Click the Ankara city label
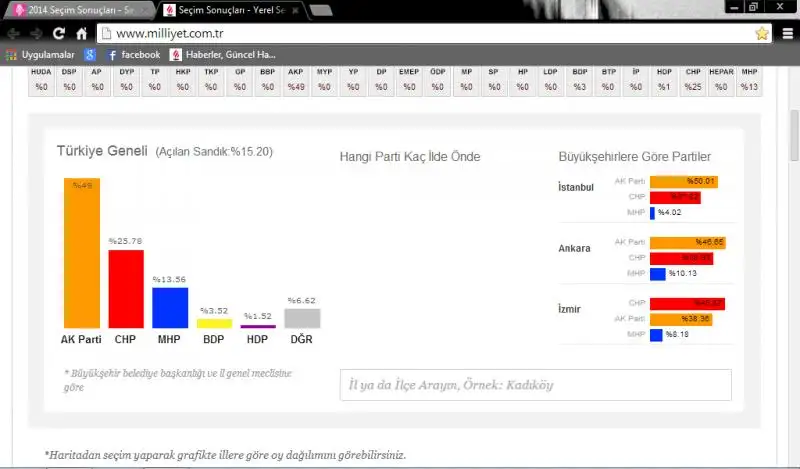The image size is (800, 469). (x=574, y=248)
